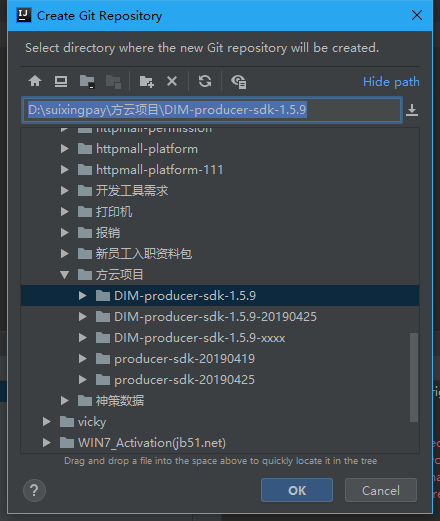Screen dimensions: 440x521
Task: Click the folder icon beside vicky
Action: [67, 422]
